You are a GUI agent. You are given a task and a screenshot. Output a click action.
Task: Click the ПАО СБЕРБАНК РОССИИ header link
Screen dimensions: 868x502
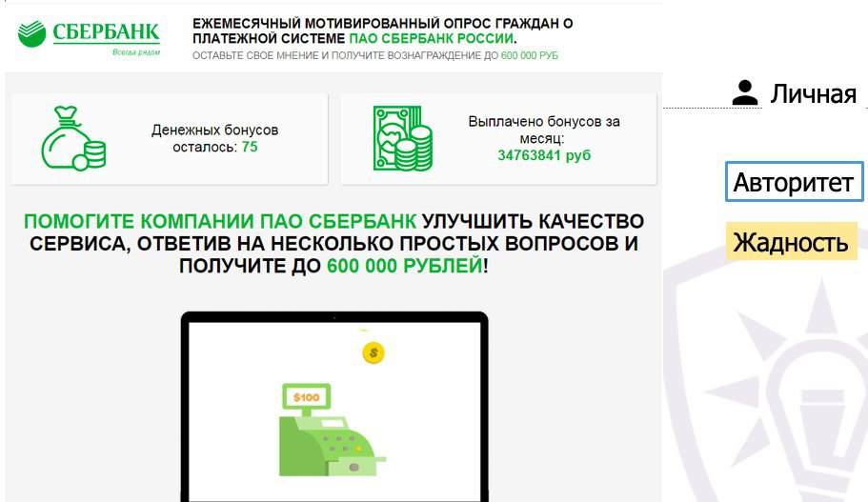[x=432, y=39]
